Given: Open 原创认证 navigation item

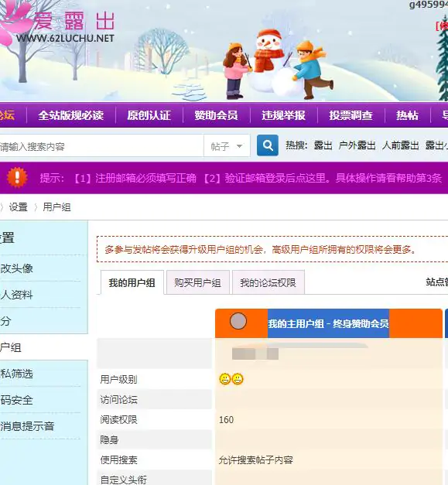Looking at the screenshot, I should tap(149, 115).
